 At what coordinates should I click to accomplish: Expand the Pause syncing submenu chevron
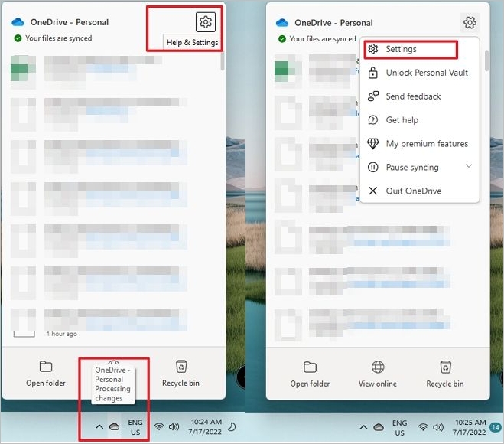(469, 166)
